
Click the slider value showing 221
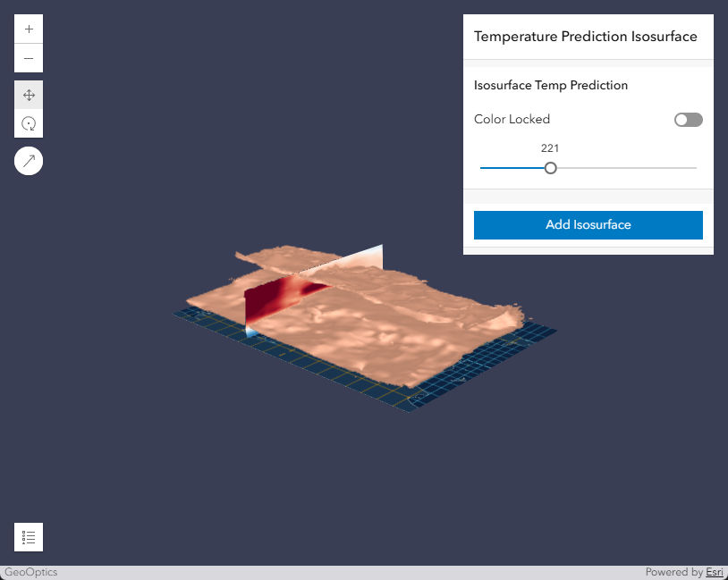coord(549,147)
